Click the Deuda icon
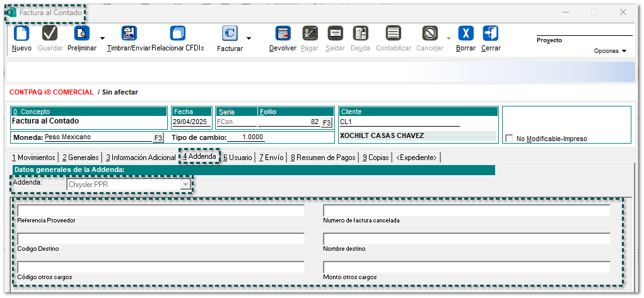The image size is (644, 298). click(x=361, y=33)
